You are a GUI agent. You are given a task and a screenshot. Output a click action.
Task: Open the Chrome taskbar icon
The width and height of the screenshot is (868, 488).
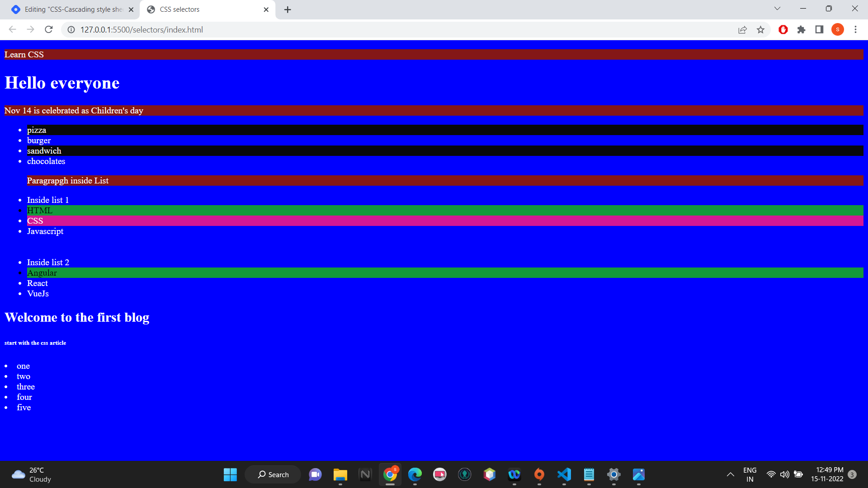(390, 474)
